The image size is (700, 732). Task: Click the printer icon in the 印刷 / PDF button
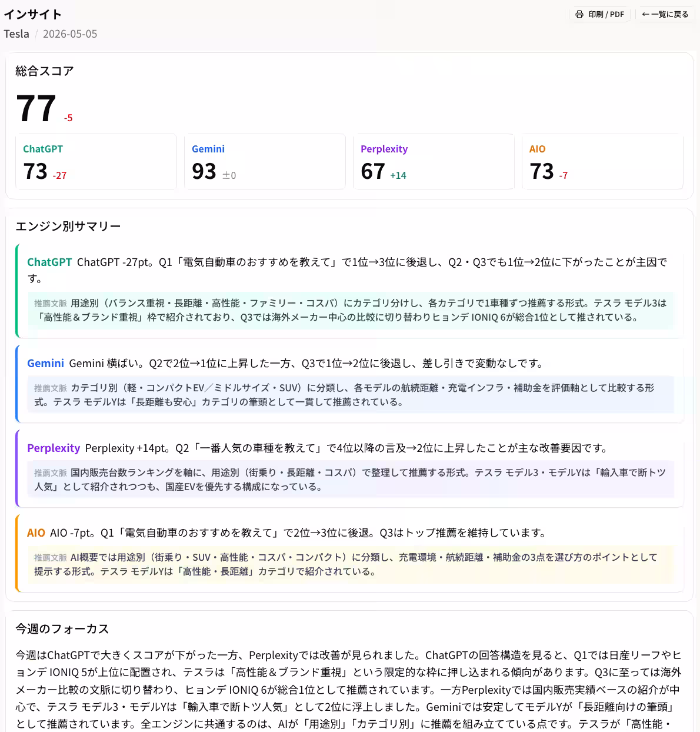[579, 14]
